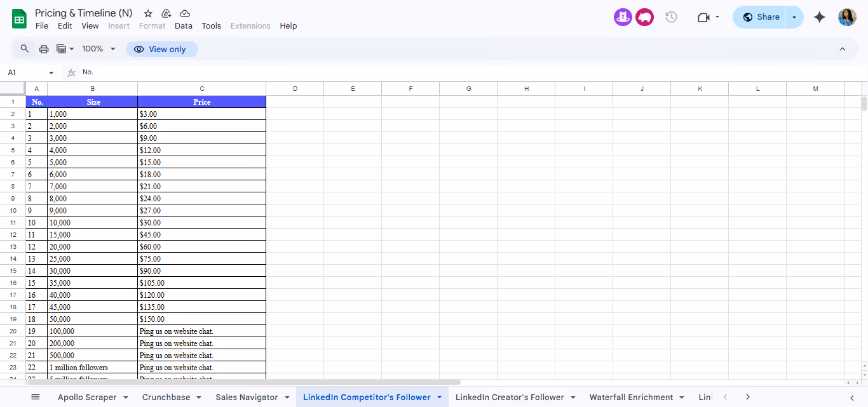
Task: Open the Gemini sparkle icon
Action: tap(820, 17)
